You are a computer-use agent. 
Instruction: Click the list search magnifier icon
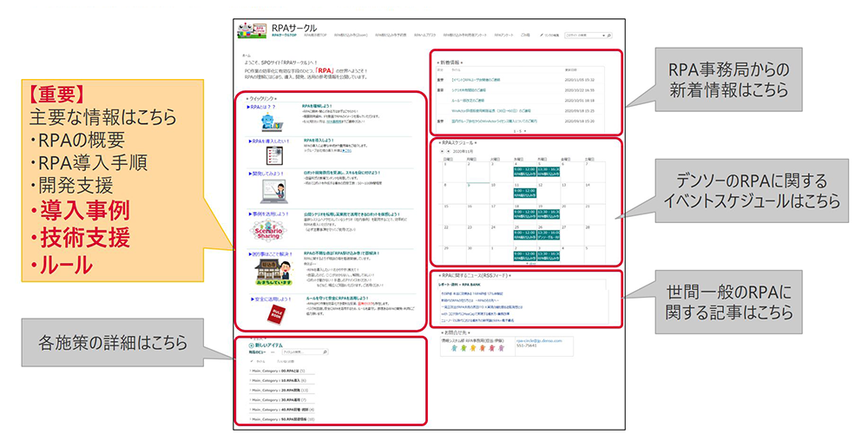pos(325,352)
